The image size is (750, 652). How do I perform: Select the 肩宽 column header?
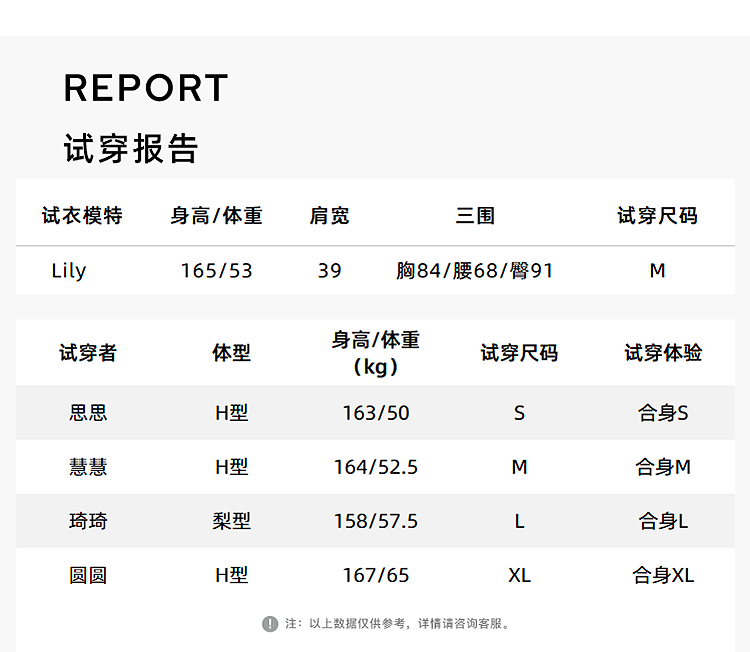point(329,215)
